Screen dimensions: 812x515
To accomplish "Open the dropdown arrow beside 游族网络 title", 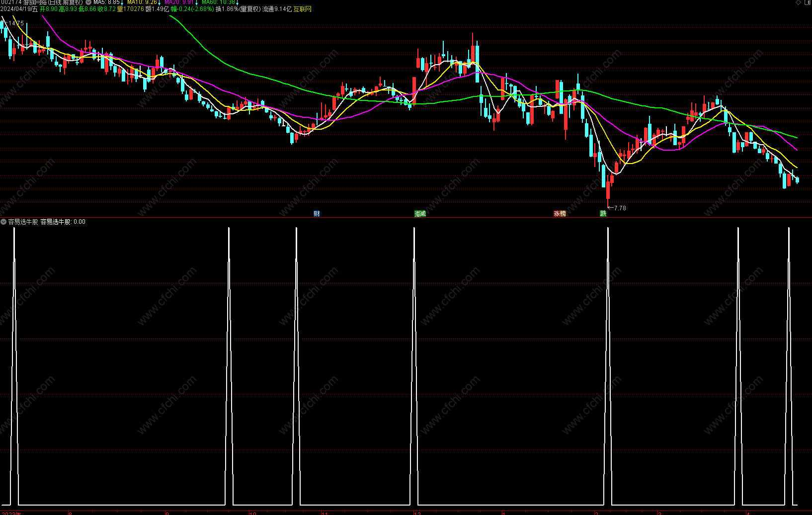I will (x=88, y=2).
